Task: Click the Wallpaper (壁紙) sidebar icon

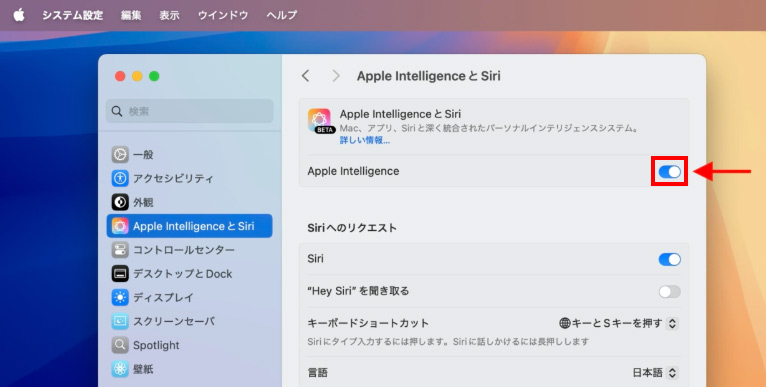Action: click(120, 369)
